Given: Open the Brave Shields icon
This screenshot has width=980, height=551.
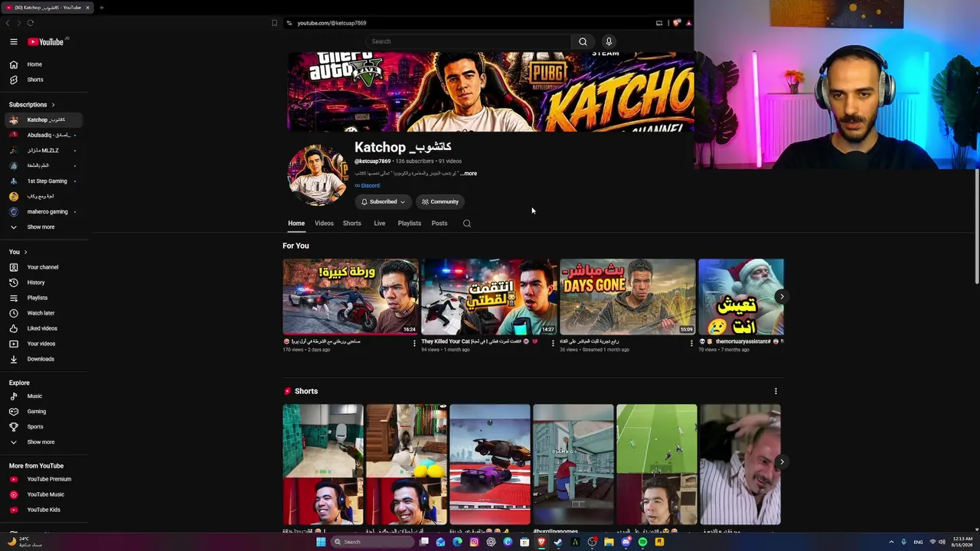Looking at the screenshot, I should point(676,23).
